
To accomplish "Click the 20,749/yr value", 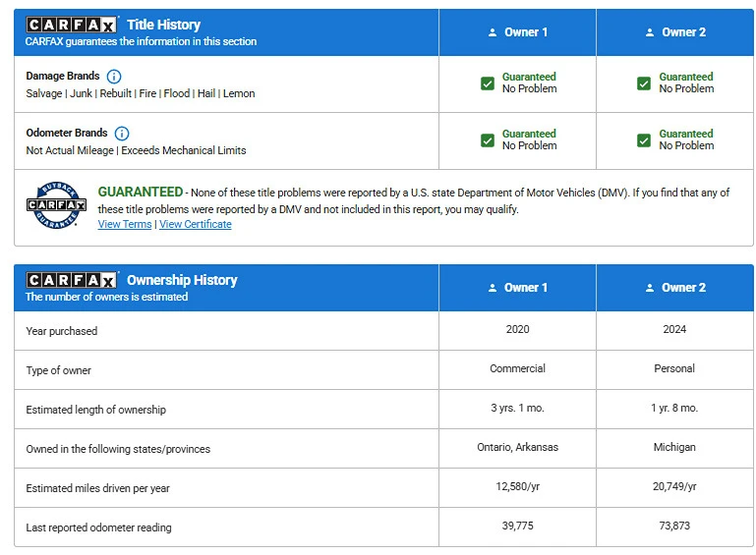I will click(x=674, y=486).
